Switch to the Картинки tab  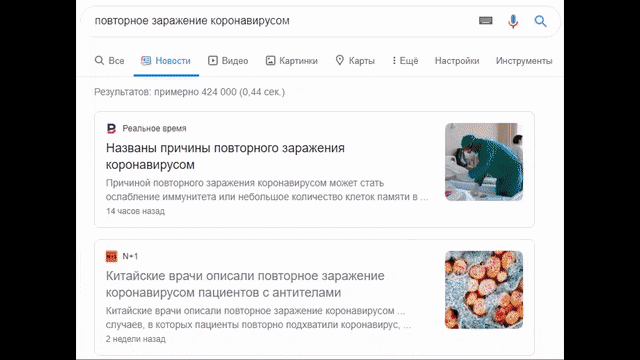click(x=291, y=61)
